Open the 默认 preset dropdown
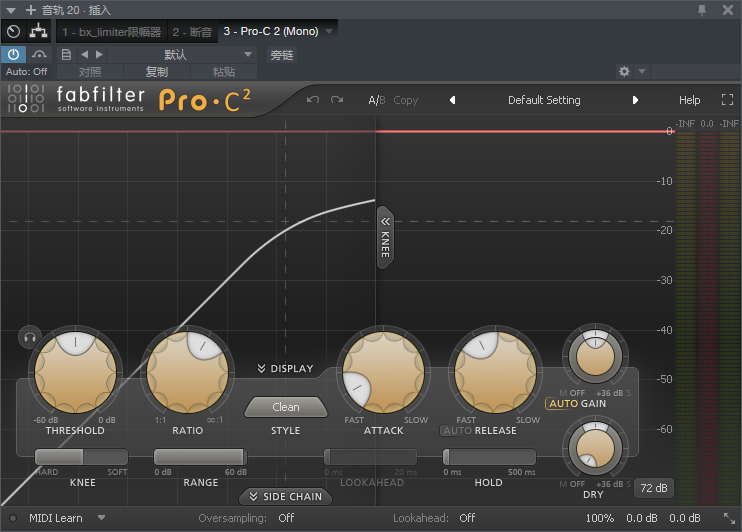This screenshot has width=742, height=532. pos(182,54)
